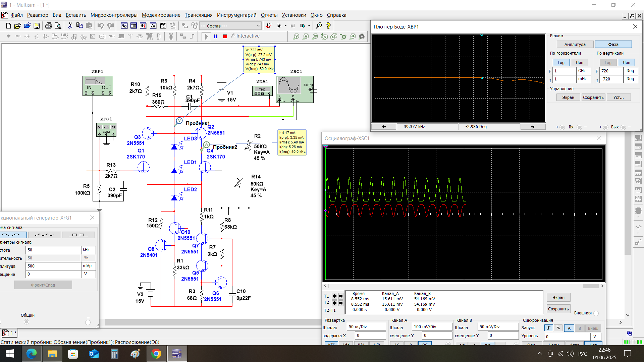Switch Bode plotter to Амплитуда mode
This screenshot has width=644, height=362.
pyautogui.click(x=575, y=44)
